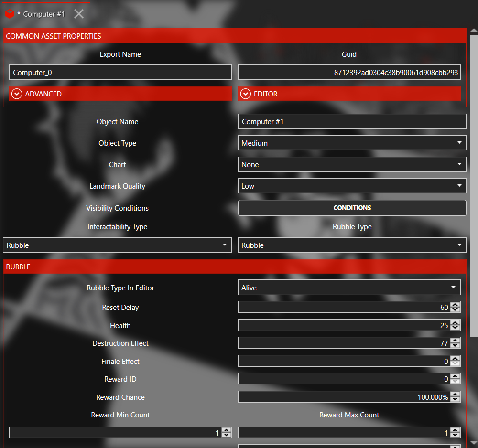The width and height of the screenshot is (478, 448).
Task: Open the Chart dropdown
Action: pyautogui.click(x=352, y=165)
